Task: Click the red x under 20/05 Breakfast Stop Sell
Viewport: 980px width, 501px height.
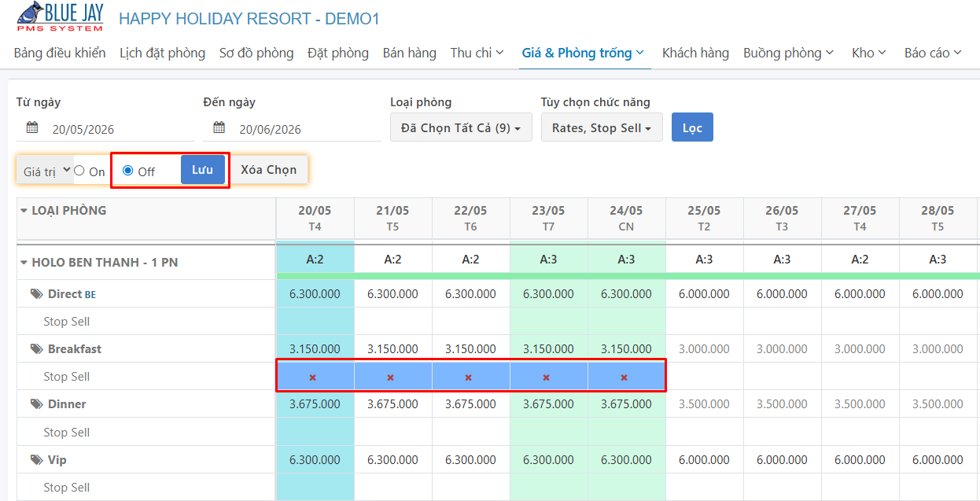Action: (x=313, y=378)
